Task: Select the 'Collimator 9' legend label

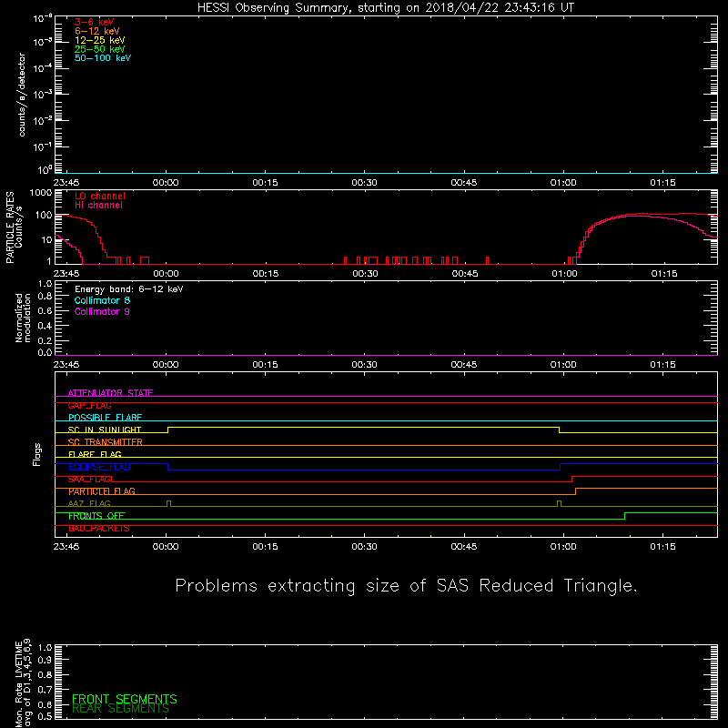Action: pyautogui.click(x=102, y=311)
